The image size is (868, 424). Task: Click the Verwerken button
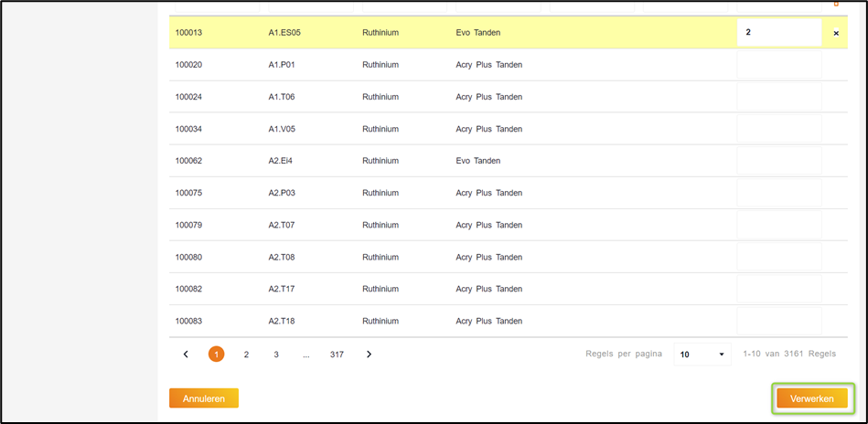(x=812, y=398)
